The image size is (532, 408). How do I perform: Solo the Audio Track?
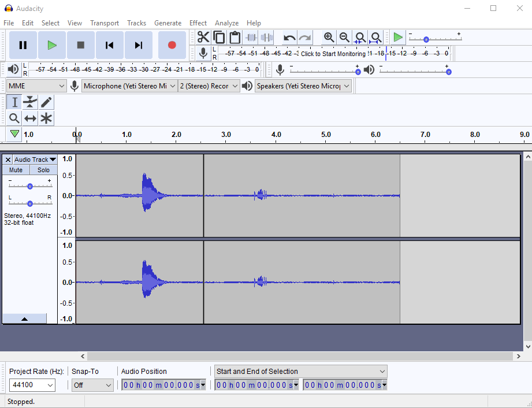(43, 170)
